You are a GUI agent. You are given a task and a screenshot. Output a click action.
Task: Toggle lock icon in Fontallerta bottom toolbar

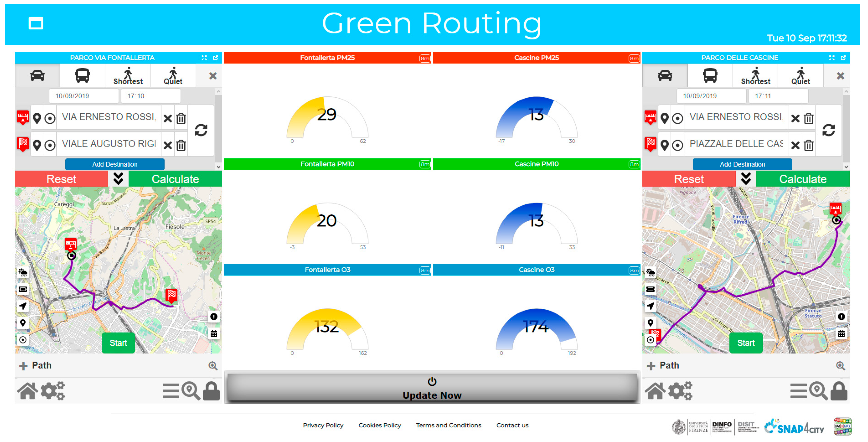click(211, 391)
